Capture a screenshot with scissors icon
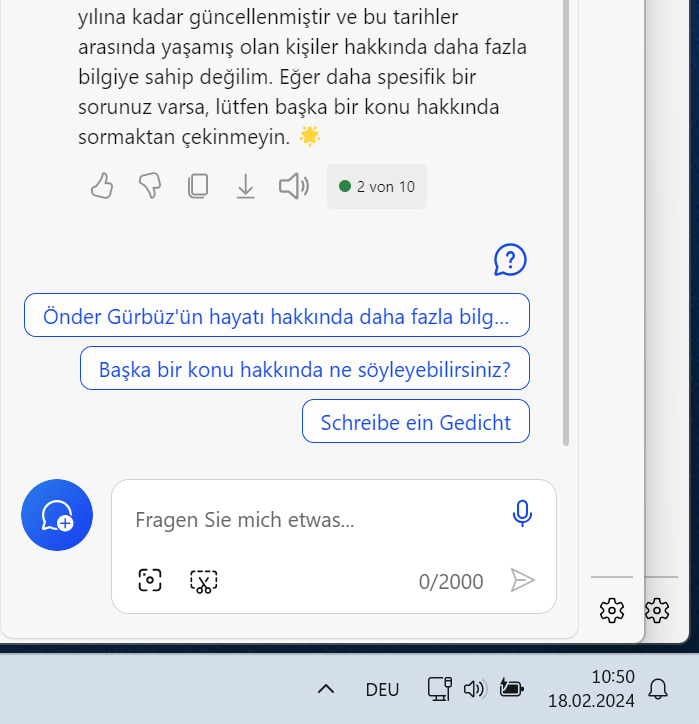The image size is (699, 724). coord(204,581)
